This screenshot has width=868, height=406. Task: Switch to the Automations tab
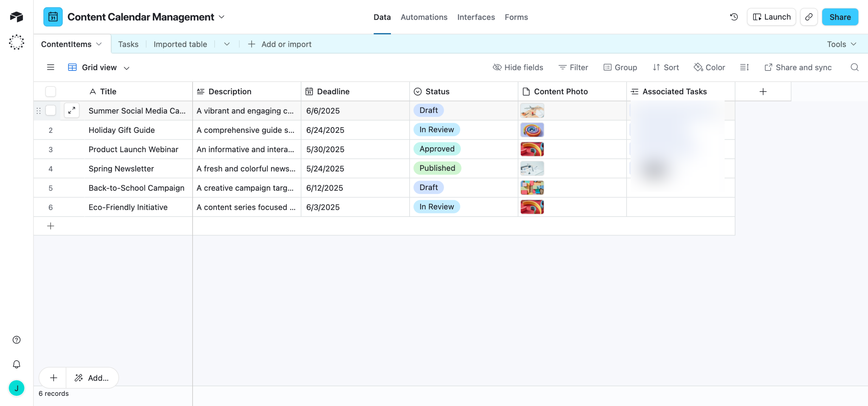[x=424, y=17]
